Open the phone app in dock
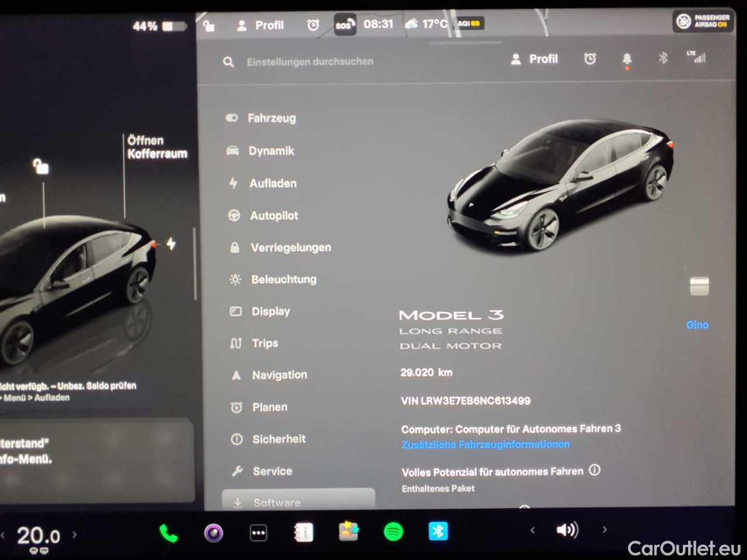 pyautogui.click(x=168, y=533)
